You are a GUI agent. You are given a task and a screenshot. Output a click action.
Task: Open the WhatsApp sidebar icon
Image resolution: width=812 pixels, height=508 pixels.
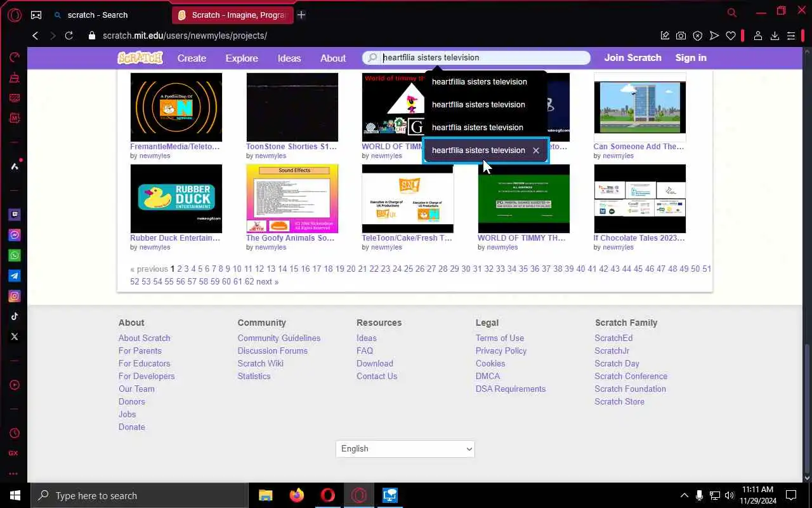14,255
